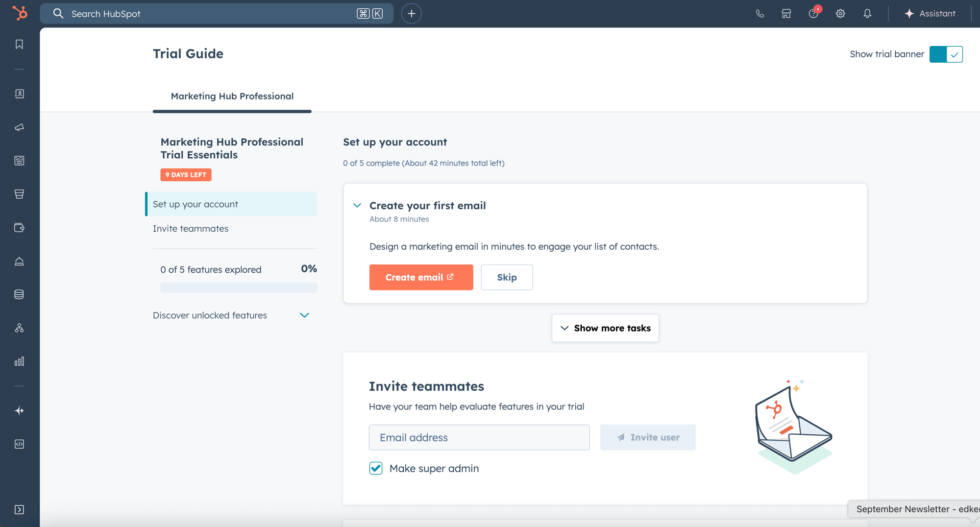Open the Reporting bar chart sidebar icon
Image resolution: width=980 pixels, height=527 pixels.
(19, 361)
